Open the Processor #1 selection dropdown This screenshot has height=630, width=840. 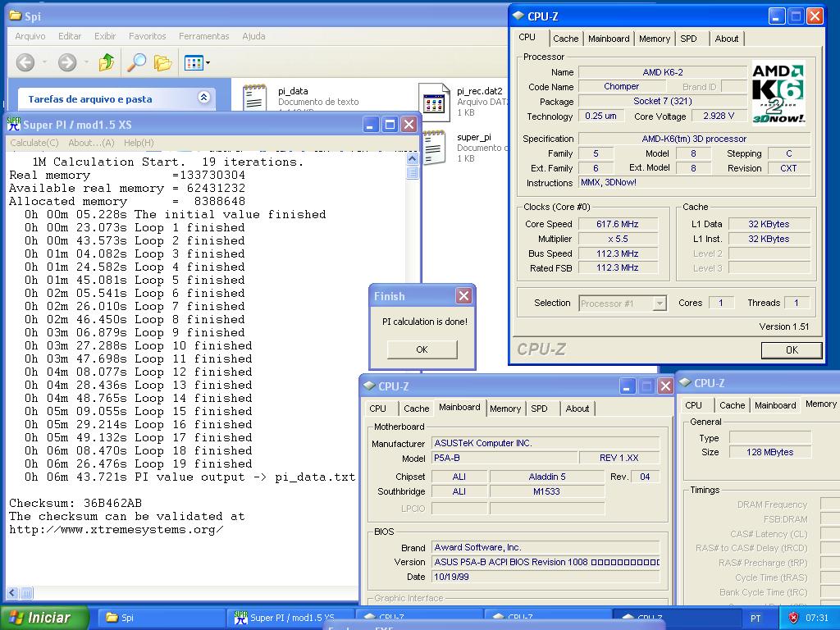pyautogui.click(x=623, y=304)
